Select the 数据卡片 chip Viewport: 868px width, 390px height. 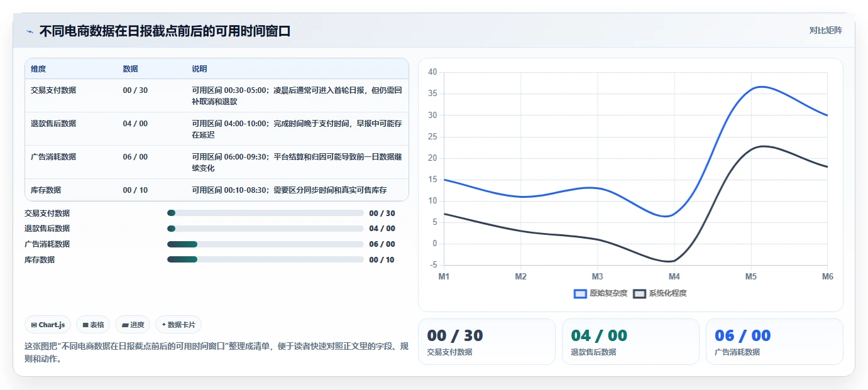click(x=179, y=325)
